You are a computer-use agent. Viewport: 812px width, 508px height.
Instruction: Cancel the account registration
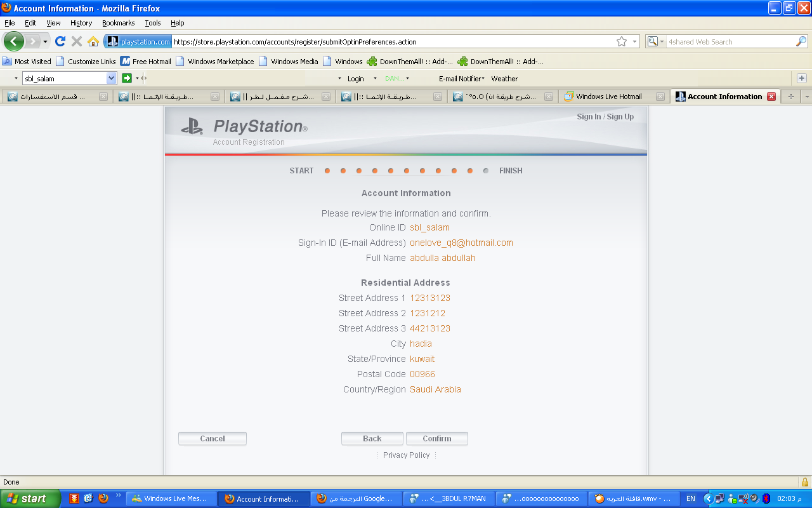tap(213, 439)
